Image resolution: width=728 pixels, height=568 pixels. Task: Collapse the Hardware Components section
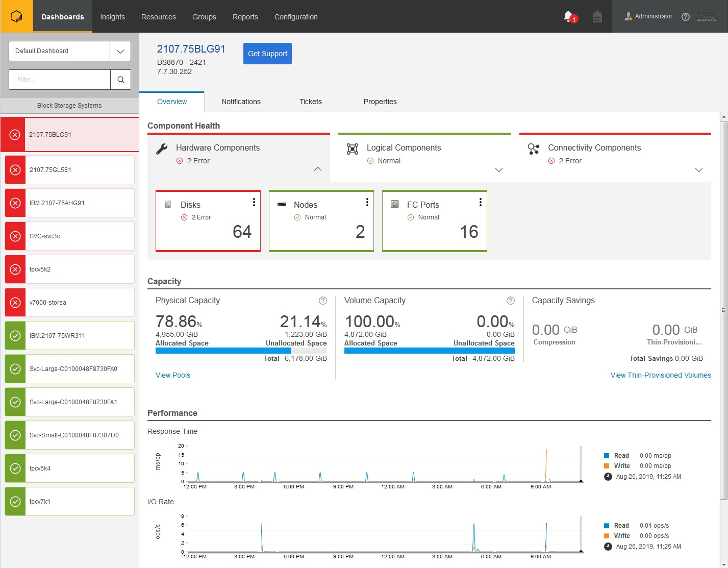point(318,169)
